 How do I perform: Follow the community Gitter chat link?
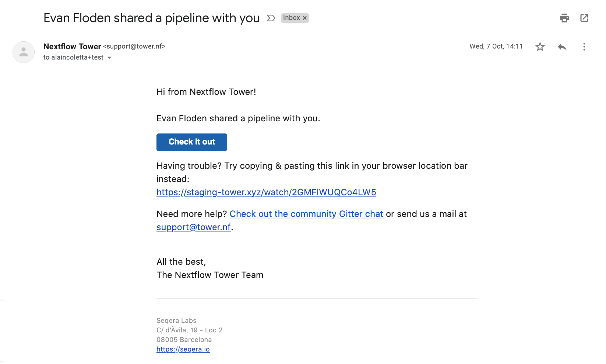306,214
